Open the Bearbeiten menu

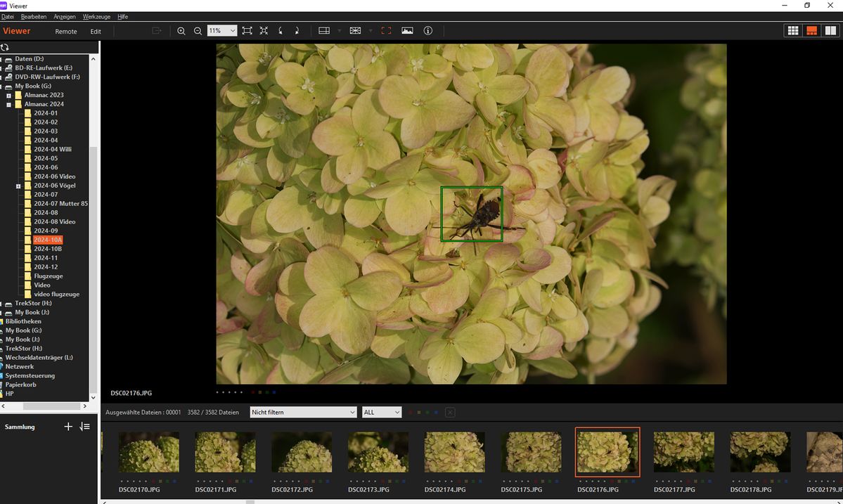pos(34,16)
